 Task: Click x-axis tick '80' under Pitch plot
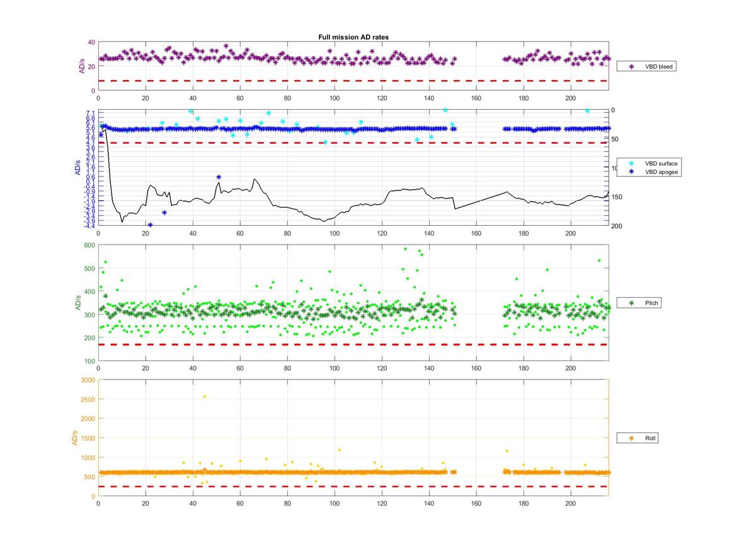click(x=287, y=368)
